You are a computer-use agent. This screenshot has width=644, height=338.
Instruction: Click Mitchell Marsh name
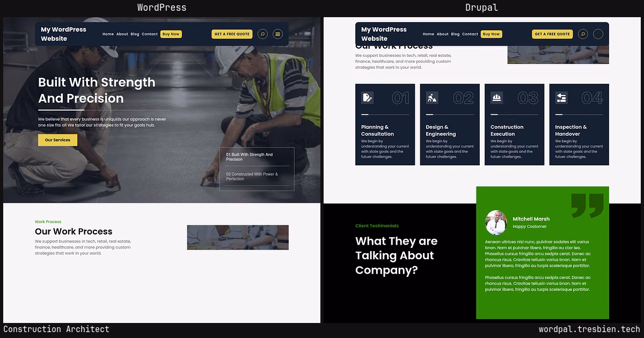[x=531, y=219]
